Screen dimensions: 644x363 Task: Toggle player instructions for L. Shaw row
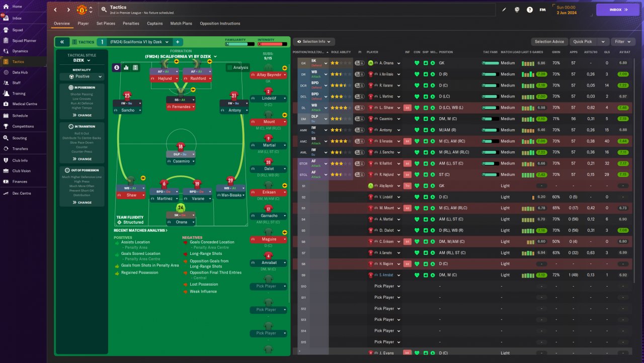click(360, 108)
